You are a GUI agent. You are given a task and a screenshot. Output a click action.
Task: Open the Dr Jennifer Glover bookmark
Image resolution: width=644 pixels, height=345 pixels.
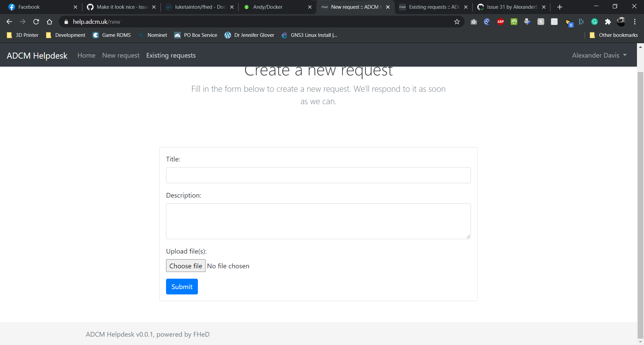click(250, 35)
